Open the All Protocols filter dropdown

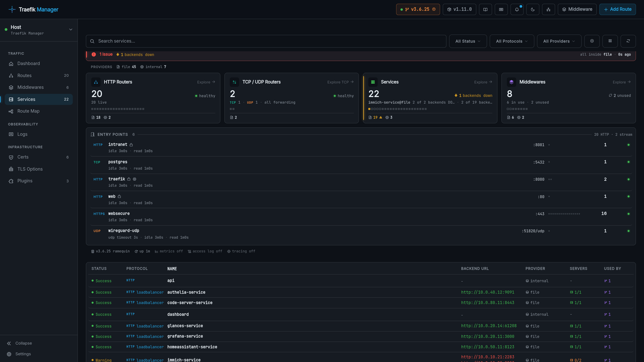(x=512, y=41)
